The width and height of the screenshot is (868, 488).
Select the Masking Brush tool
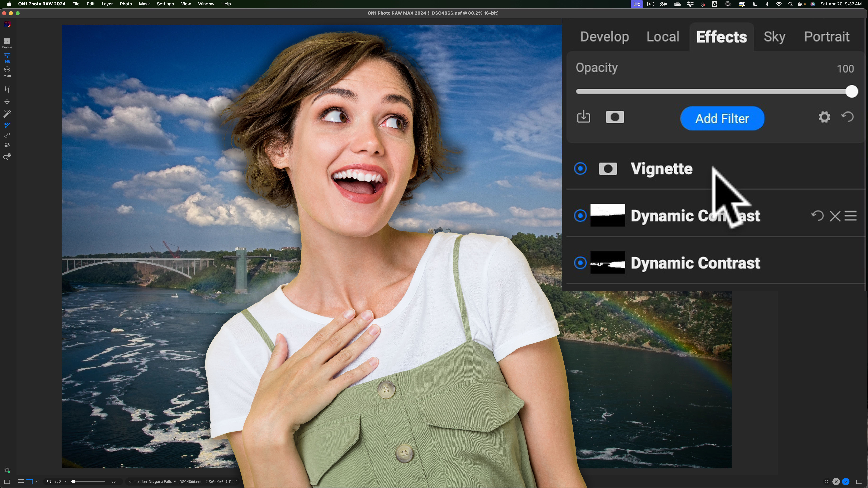tap(7, 125)
